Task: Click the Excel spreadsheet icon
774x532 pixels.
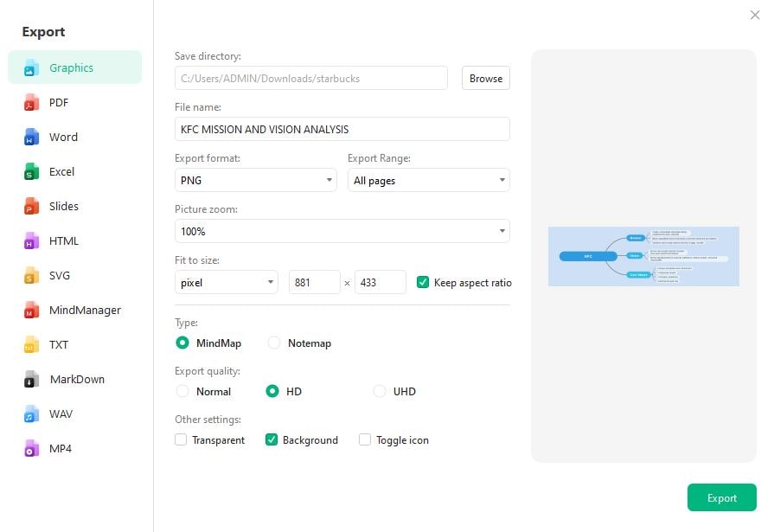Action: 30,172
